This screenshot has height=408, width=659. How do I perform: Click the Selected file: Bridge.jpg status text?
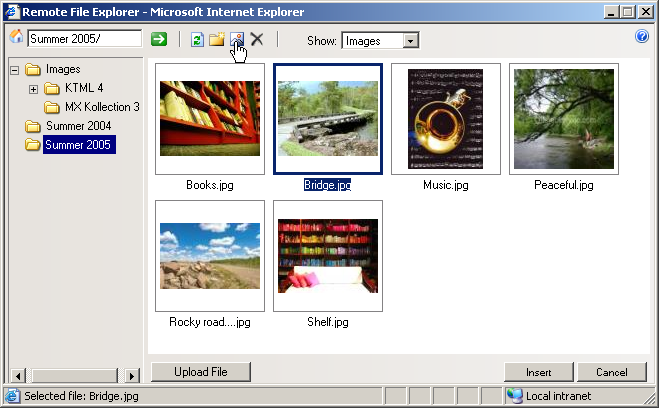click(x=81, y=396)
